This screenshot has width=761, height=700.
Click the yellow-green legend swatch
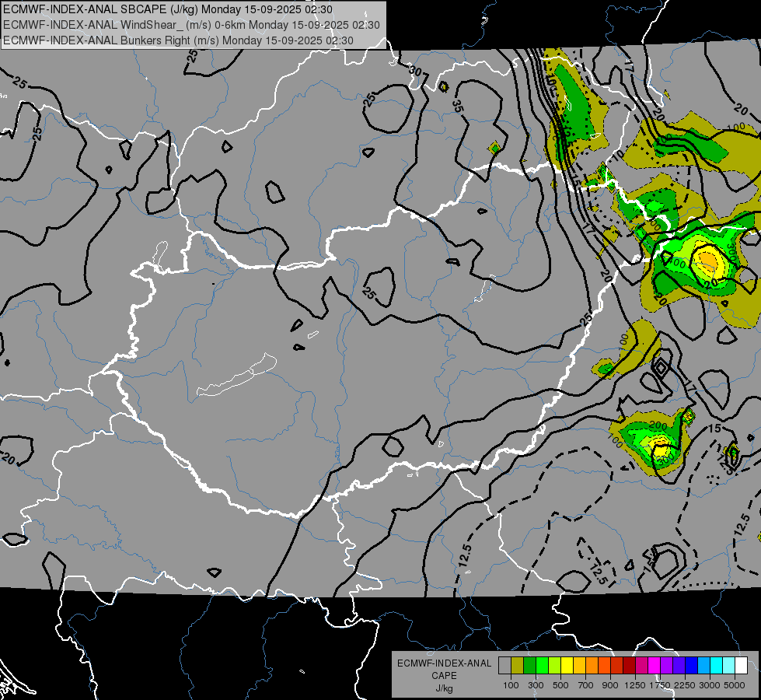[554, 666]
